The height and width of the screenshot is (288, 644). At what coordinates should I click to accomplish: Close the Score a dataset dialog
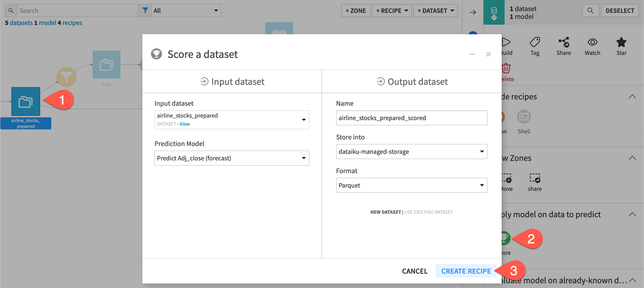pyautogui.click(x=489, y=54)
